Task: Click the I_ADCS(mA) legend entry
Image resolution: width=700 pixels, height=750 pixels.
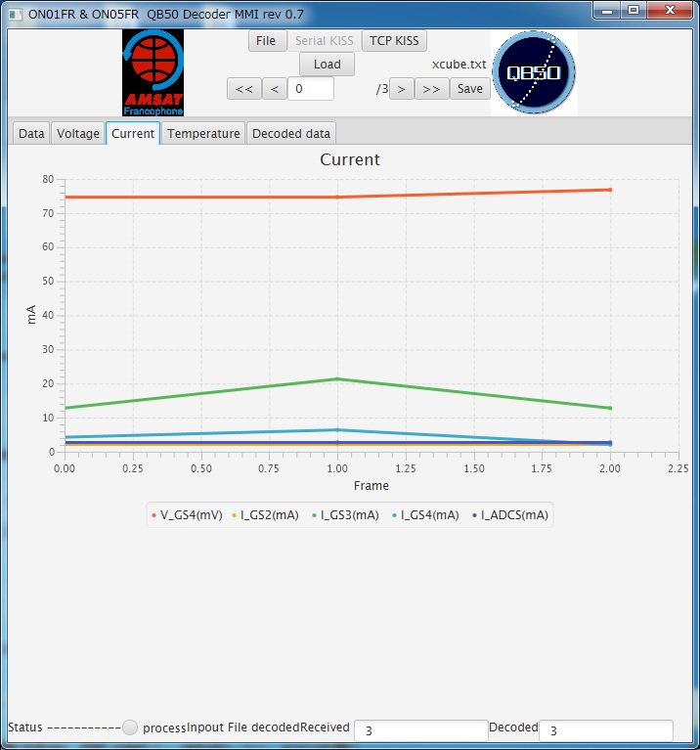Action: [x=510, y=515]
